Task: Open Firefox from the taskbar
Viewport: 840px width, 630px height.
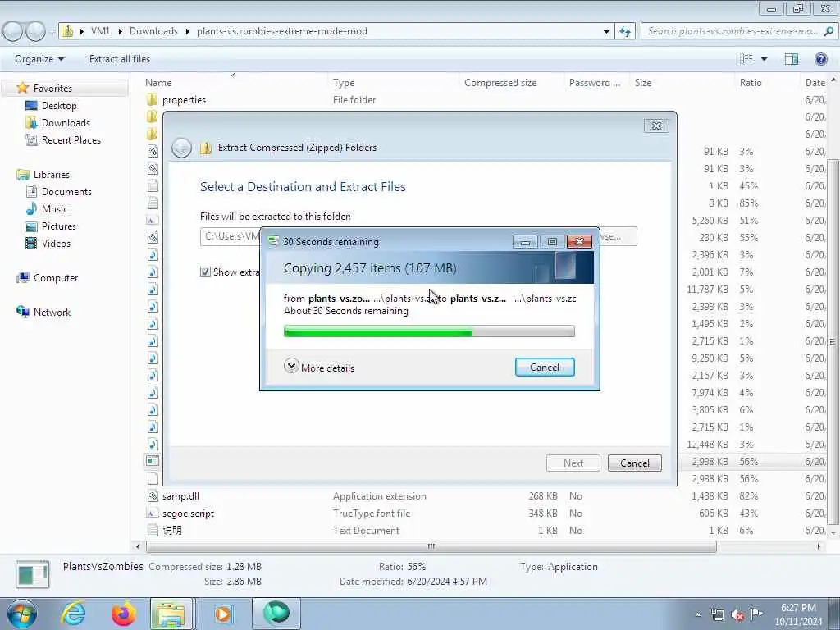Action: [x=123, y=614]
